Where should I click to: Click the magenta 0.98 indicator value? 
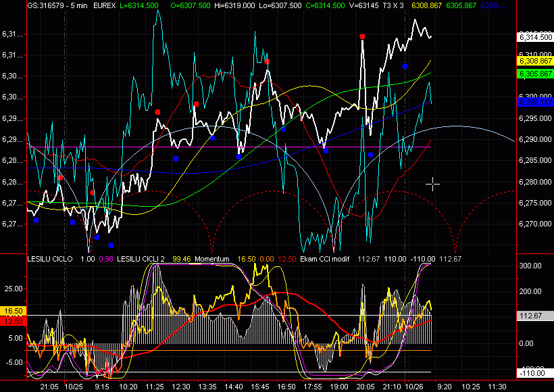coord(106,259)
